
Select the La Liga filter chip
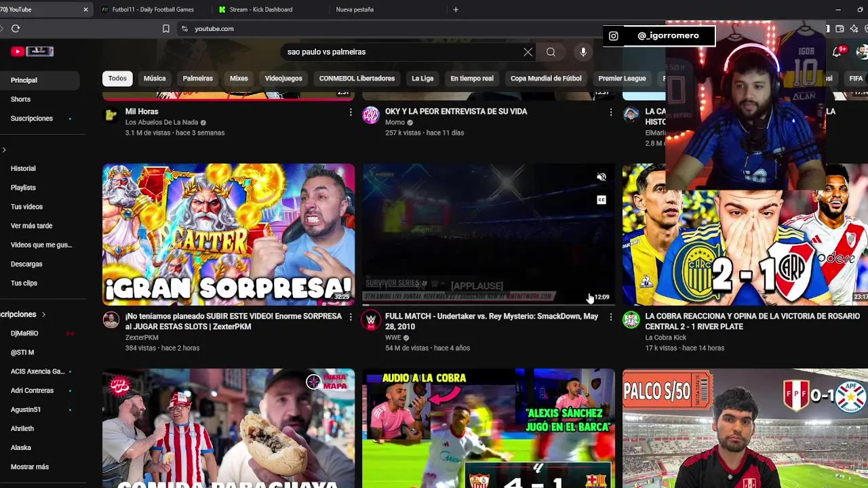coord(422,79)
